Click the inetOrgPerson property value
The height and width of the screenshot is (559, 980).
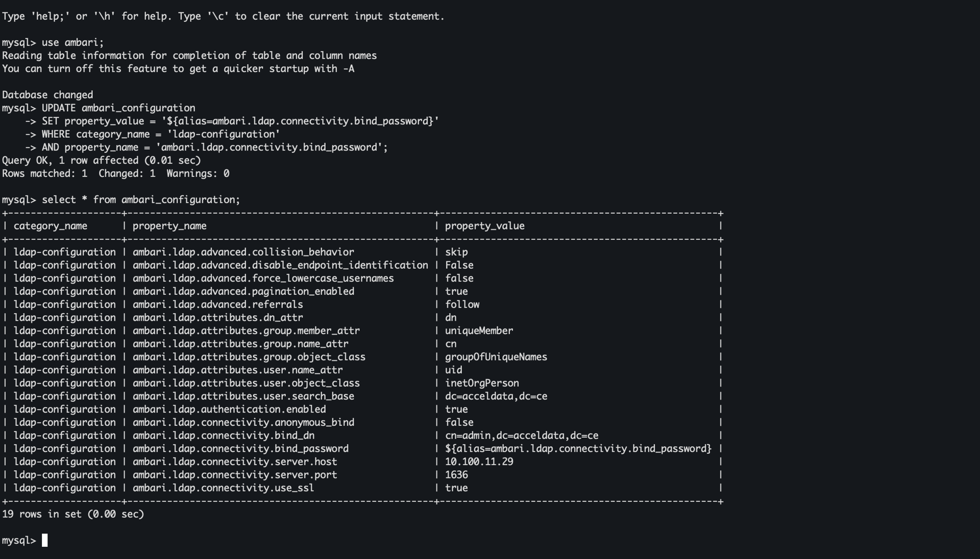click(482, 383)
